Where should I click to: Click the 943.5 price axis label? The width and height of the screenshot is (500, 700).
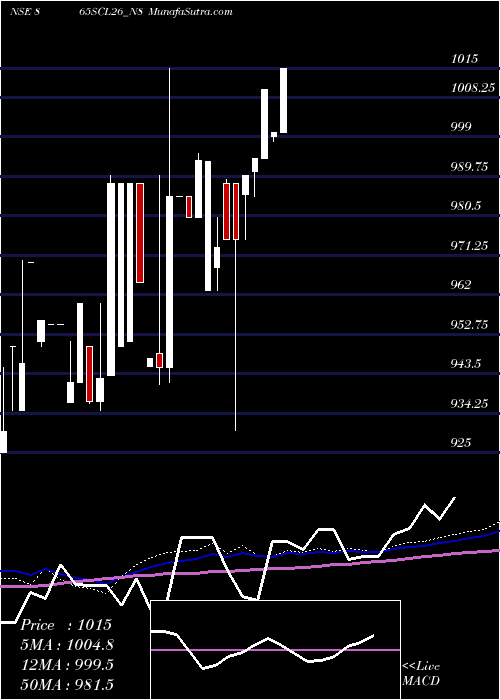click(466, 364)
